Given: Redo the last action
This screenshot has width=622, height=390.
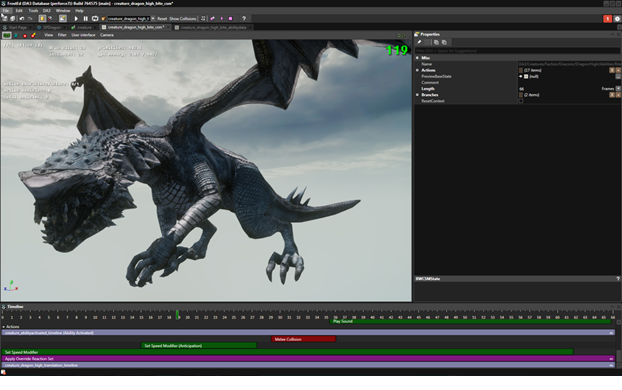Looking at the screenshot, I should click(30, 19).
